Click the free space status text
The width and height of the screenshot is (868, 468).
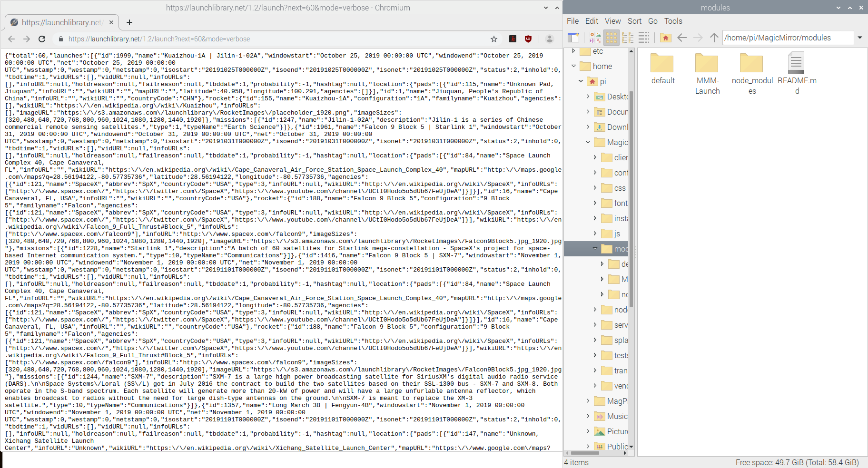click(797, 462)
